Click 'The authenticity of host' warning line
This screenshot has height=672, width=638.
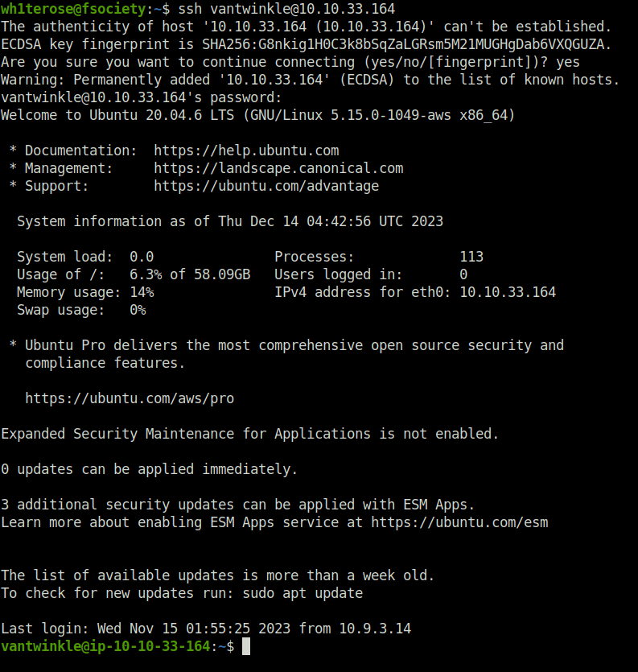pyautogui.click(x=306, y=27)
